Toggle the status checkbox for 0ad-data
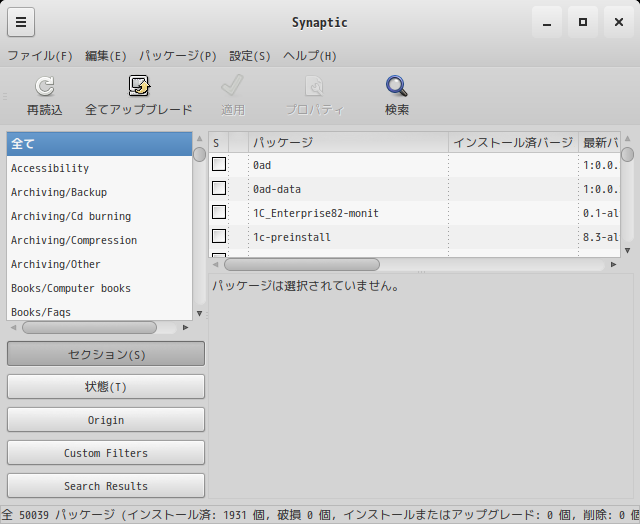This screenshot has height=524, width=640. coord(219,189)
